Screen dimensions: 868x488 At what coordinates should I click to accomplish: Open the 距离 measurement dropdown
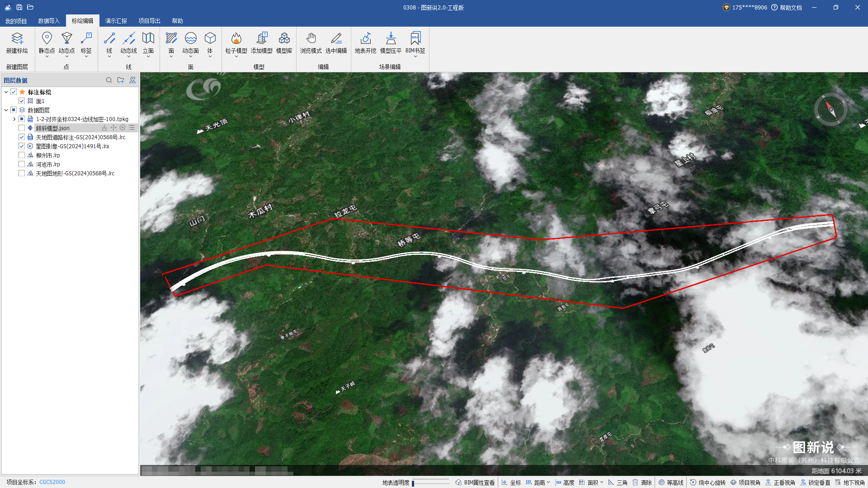point(548,483)
